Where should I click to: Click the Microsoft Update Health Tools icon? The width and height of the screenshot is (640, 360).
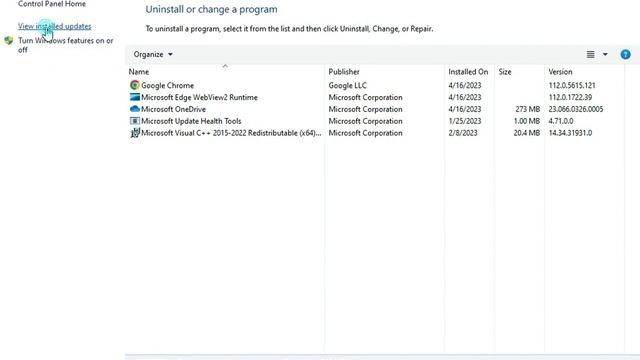135,121
